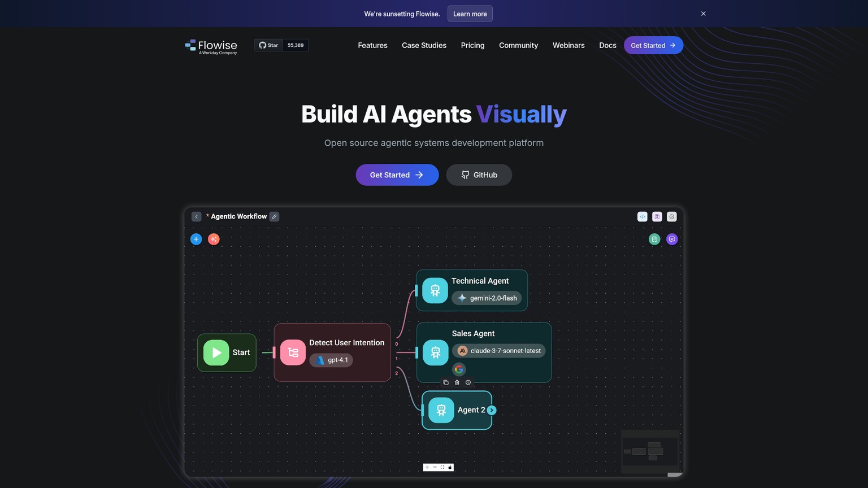Click the Start node play icon
Viewport: 868px width, 488px height.
tap(216, 352)
